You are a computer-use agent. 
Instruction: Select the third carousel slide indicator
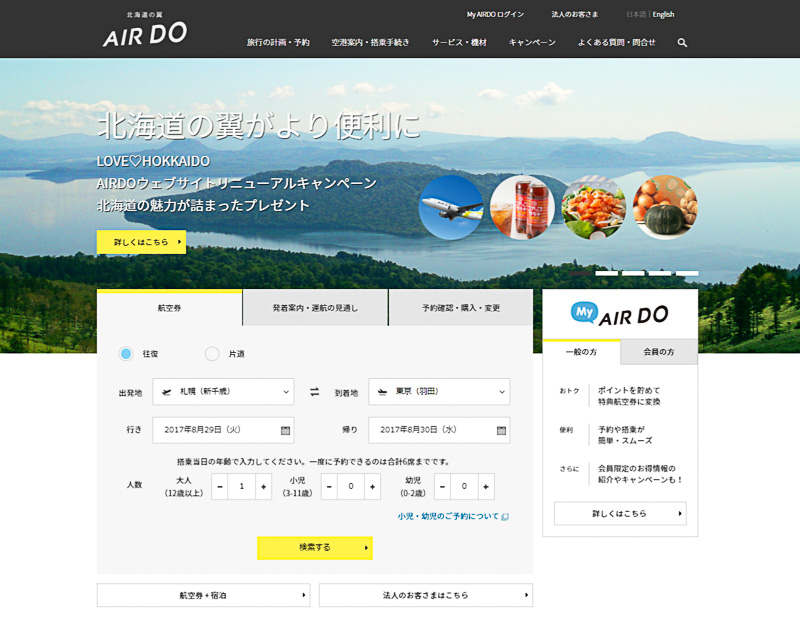click(633, 273)
